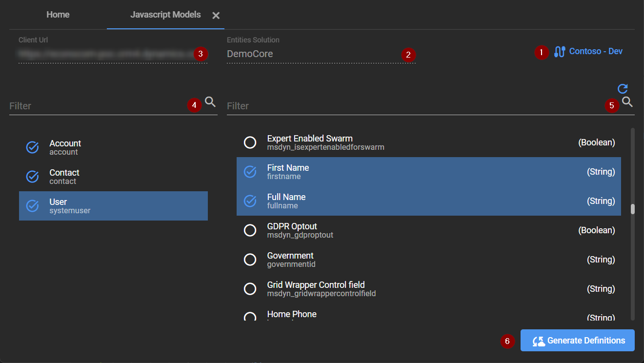
Task: Close the Javascript Models tab
Action: click(216, 16)
